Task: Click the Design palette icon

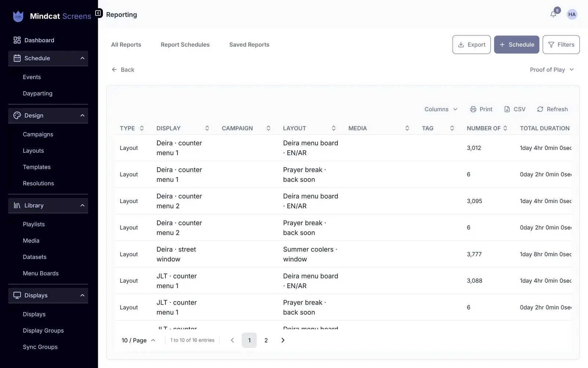Action: (x=17, y=116)
